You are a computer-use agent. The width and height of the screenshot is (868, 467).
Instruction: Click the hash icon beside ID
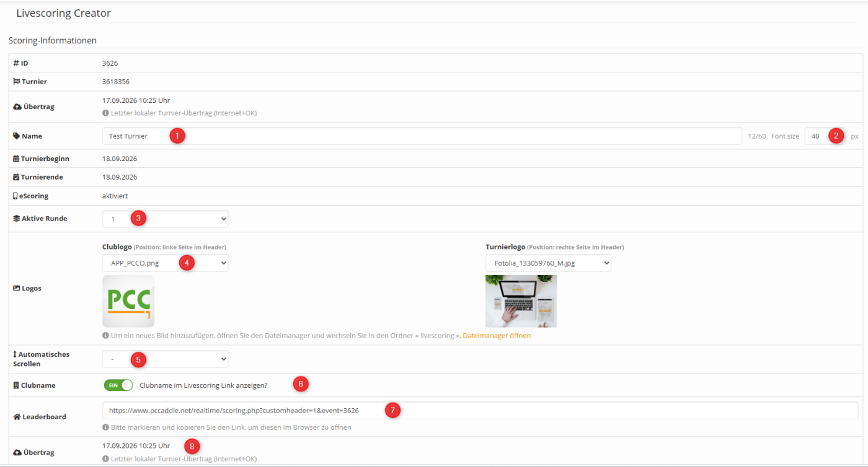(x=16, y=63)
